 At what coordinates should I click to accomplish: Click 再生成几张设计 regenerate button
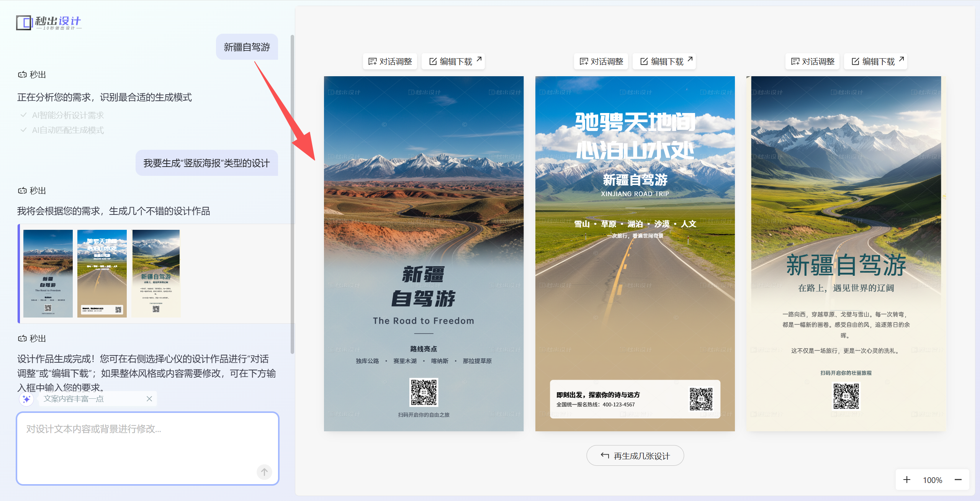[x=635, y=456]
